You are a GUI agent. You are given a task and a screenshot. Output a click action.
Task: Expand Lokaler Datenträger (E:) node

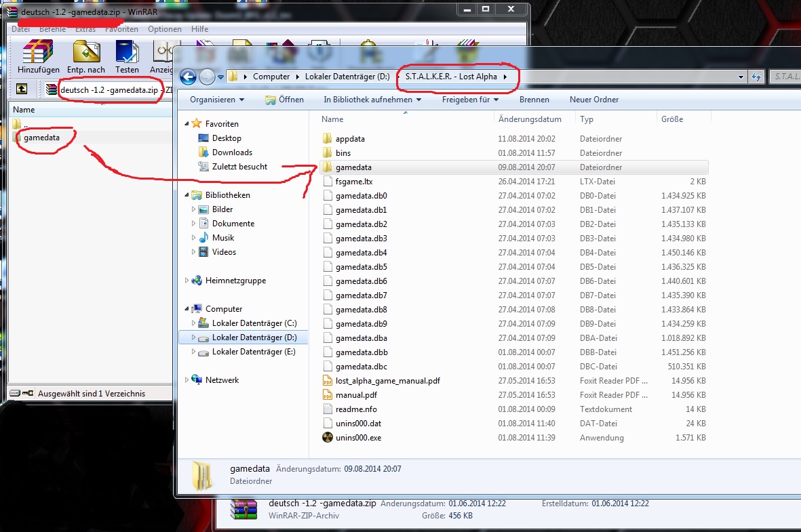(193, 352)
